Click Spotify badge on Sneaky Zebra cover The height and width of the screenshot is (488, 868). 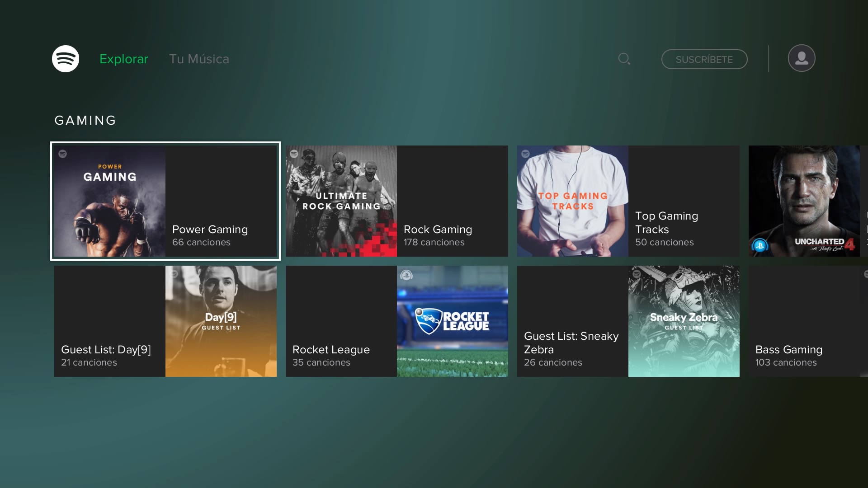[x=637, y=274]
